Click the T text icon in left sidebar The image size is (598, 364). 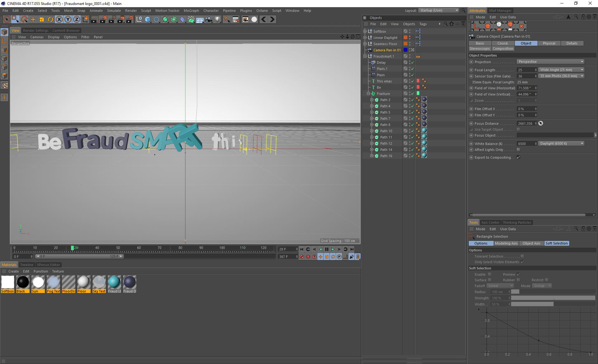pyautogui.click(x=4, y=97)
